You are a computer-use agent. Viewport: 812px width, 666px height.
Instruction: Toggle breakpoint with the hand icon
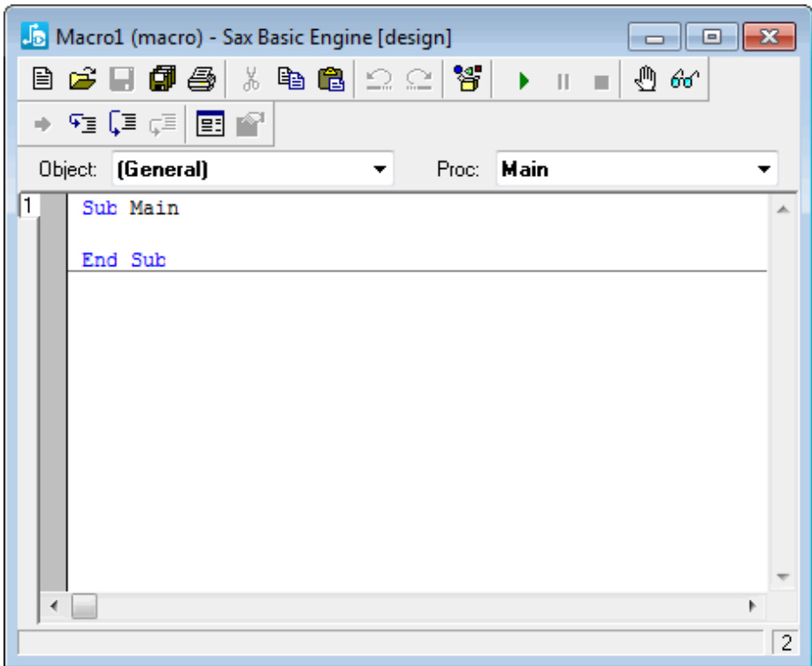(x=645, y=81)
